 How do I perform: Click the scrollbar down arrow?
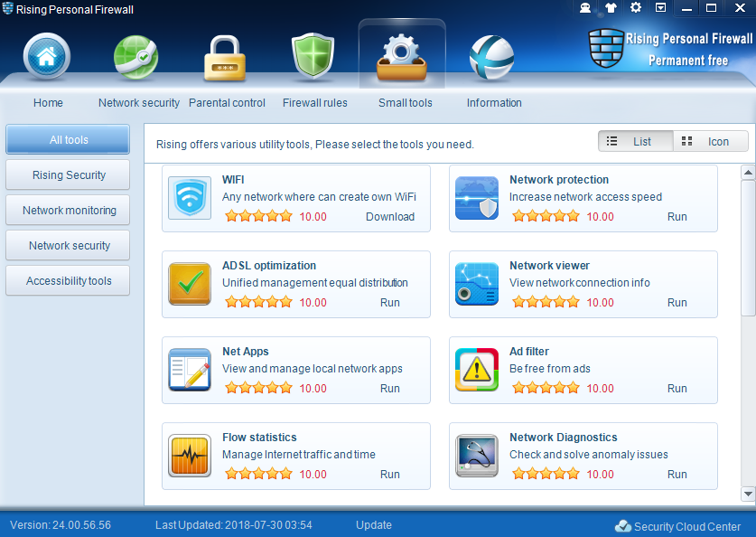coord(748,494)
